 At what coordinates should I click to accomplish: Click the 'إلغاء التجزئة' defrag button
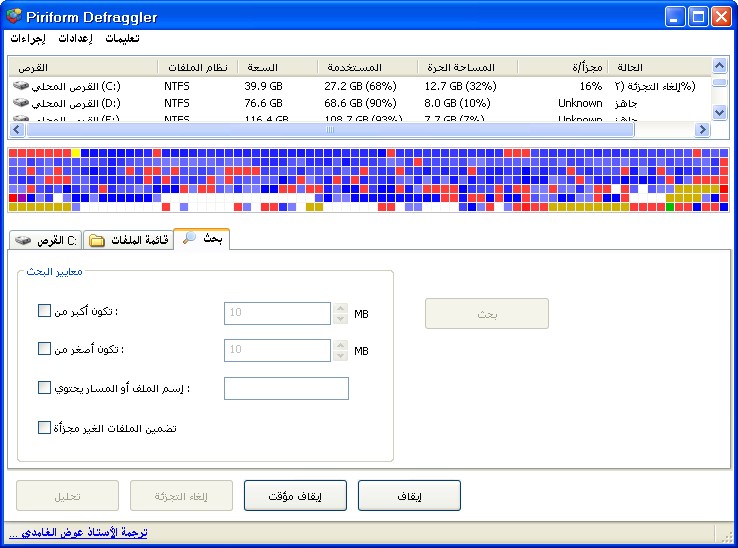pos(181,496)
